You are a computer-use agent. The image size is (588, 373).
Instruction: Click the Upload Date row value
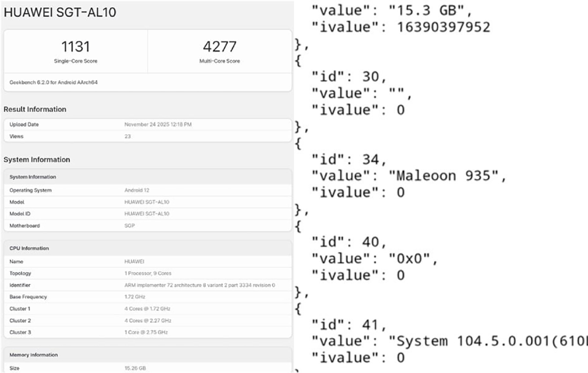pyautogui.click(x=158, y=124)
